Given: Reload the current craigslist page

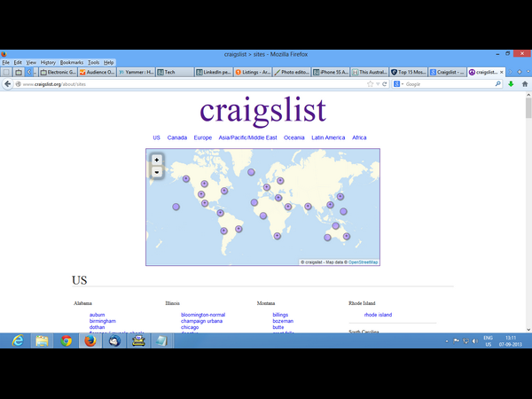Looking at the screenshot, I should click(385, 84).
